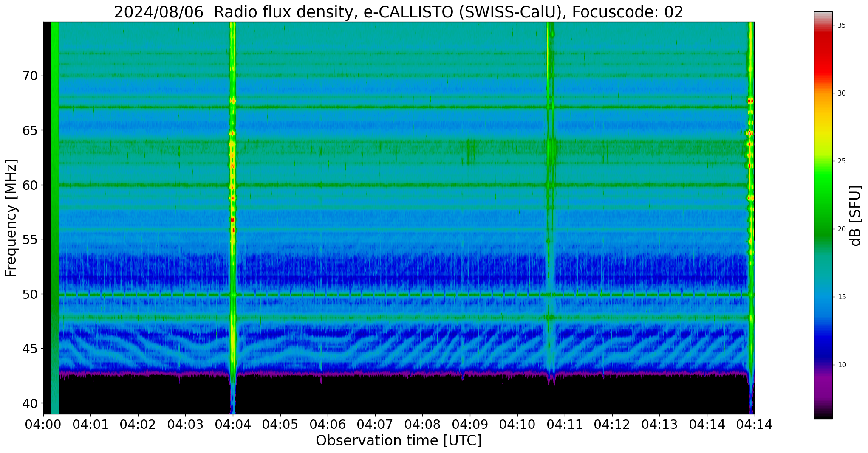This screenshot has height=453, width=868.
Task: Click the colorbar tick label 25
Action: pos(842,161)
